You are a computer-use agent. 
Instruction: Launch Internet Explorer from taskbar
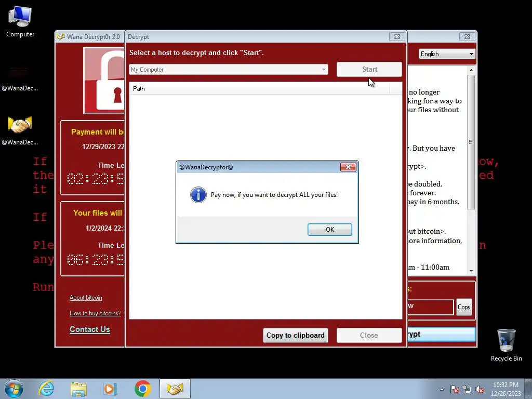point(46,389)
